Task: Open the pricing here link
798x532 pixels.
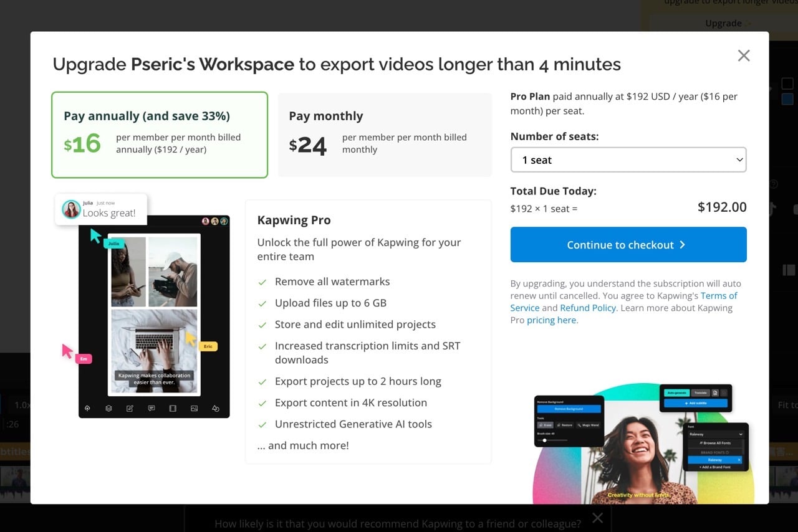Action: coord(552,320)
